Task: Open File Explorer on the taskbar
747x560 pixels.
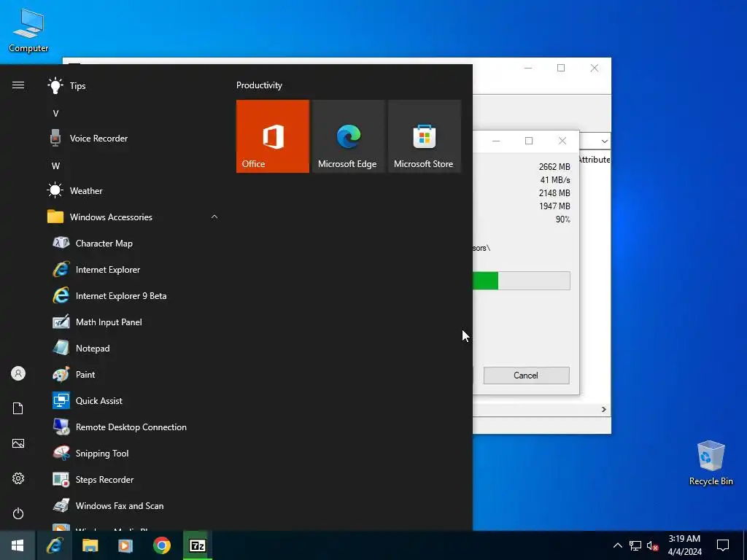Action: click(90, 545)
